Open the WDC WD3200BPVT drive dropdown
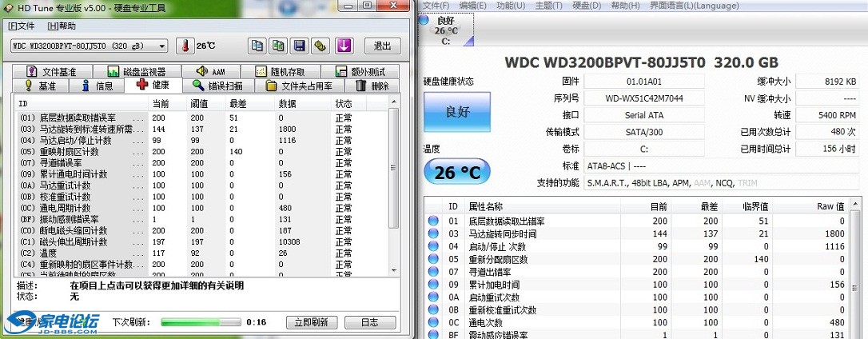The image size is (868, 339). pyautogui.click(x=90, y=46)
